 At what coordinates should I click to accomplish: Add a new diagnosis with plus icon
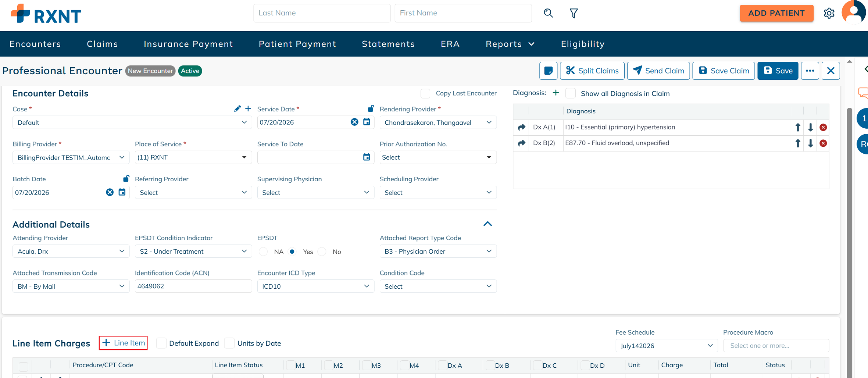556,93
